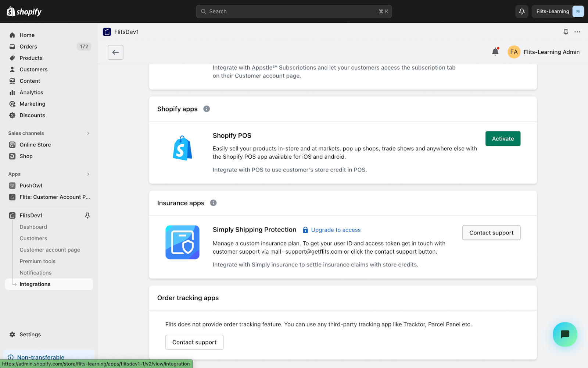Screen dimensions: 588x368
Task: Pin the FlitsDev1 app in header
Action: click(x=566, y=32)
